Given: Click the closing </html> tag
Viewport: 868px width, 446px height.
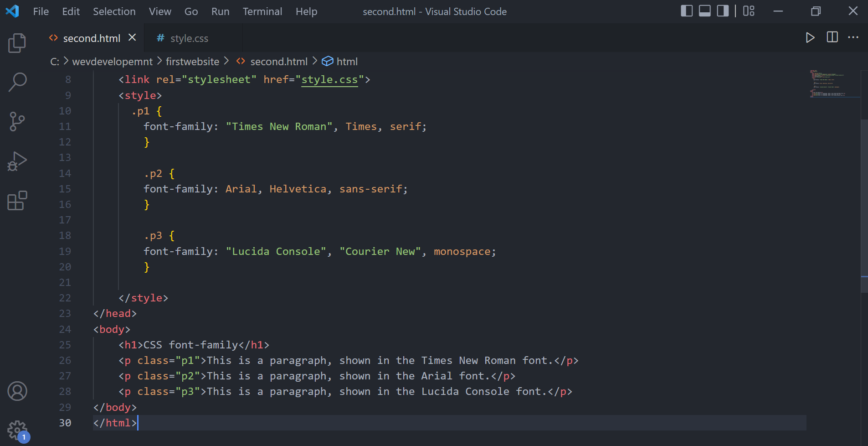Looking at the screenshot, I should pos(115,423).
